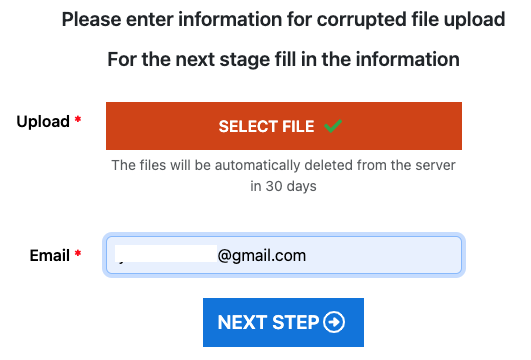Viewport: 531px width, 360px height.
Task: Click the orange SELECT FILE button
Action: (284, 126)
